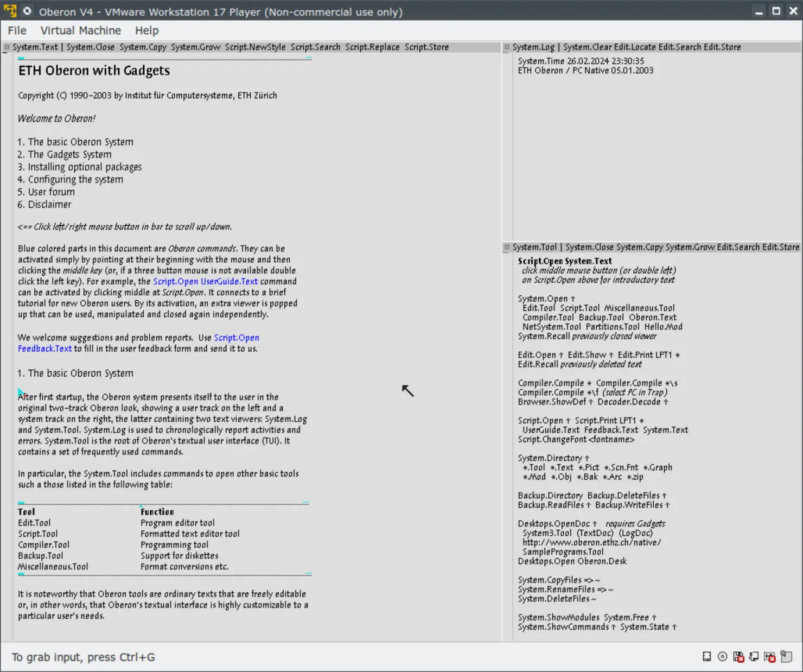This screenshot has width=803, height=672.
Task: Run Script.Replace in the System.Text menu
Action: (372, 47)
